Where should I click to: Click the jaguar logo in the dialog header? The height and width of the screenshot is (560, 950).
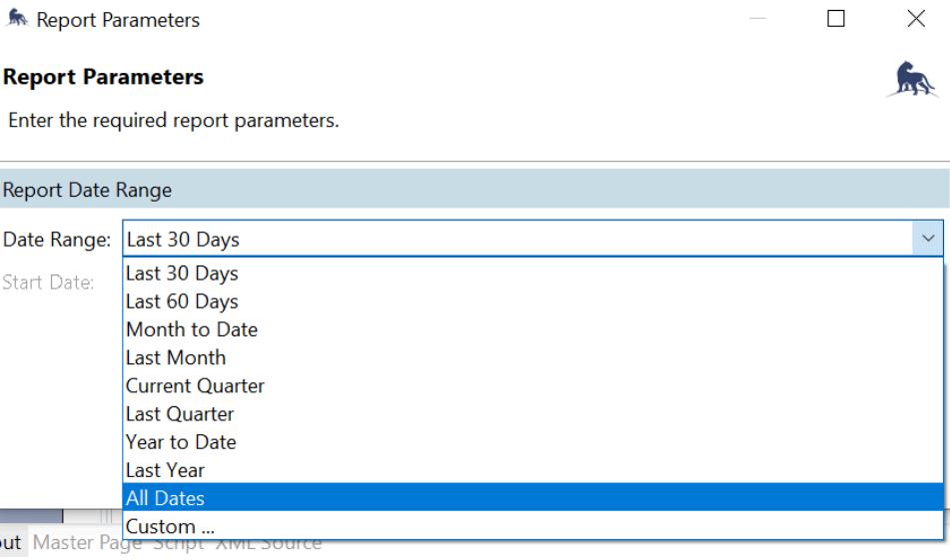(x=912, y=80)
